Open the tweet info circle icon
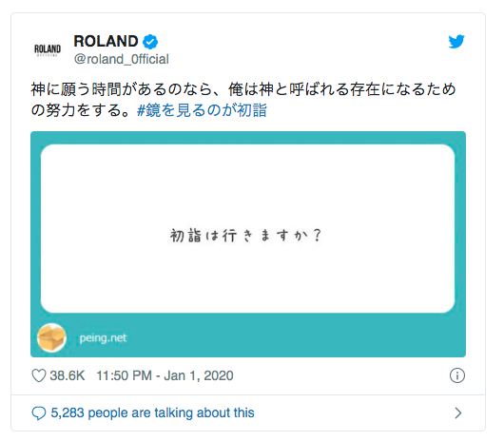Viewport: 504px width, 441px height. tap(456, 375)
